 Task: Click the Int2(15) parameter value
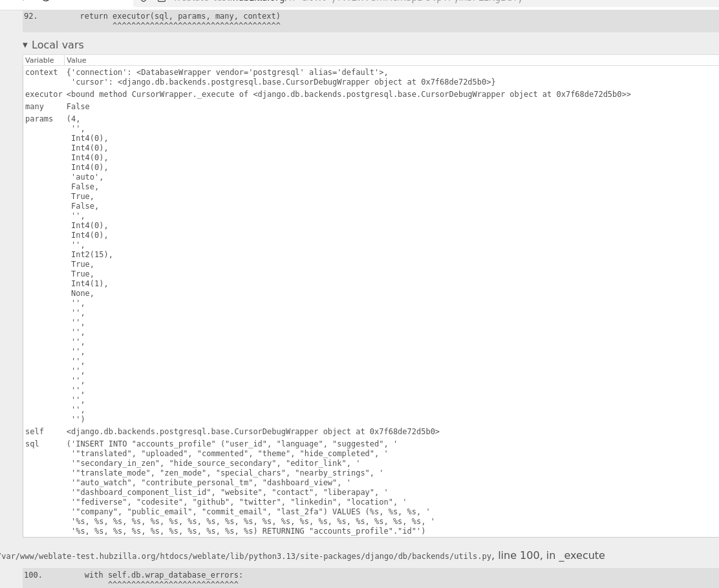[91, 255]
